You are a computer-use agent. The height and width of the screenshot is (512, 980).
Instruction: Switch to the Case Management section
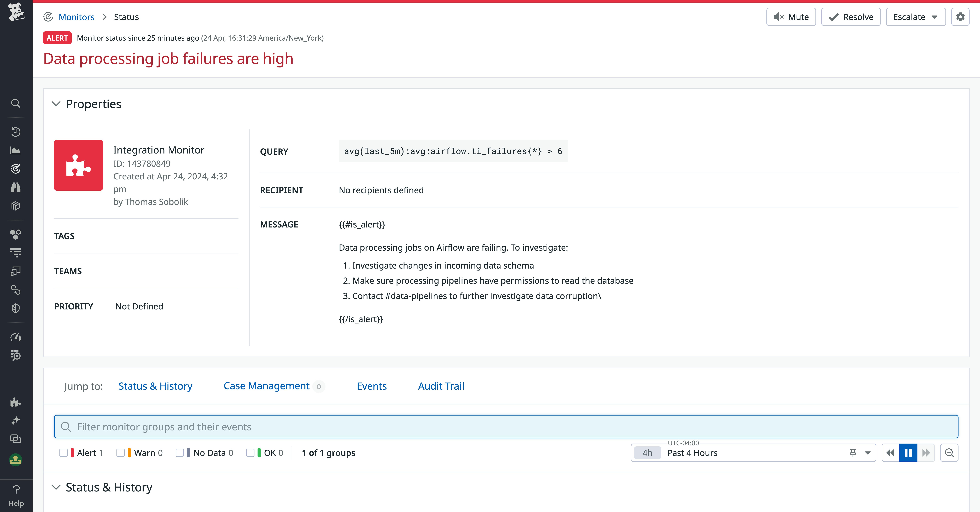tap(266, 386)
